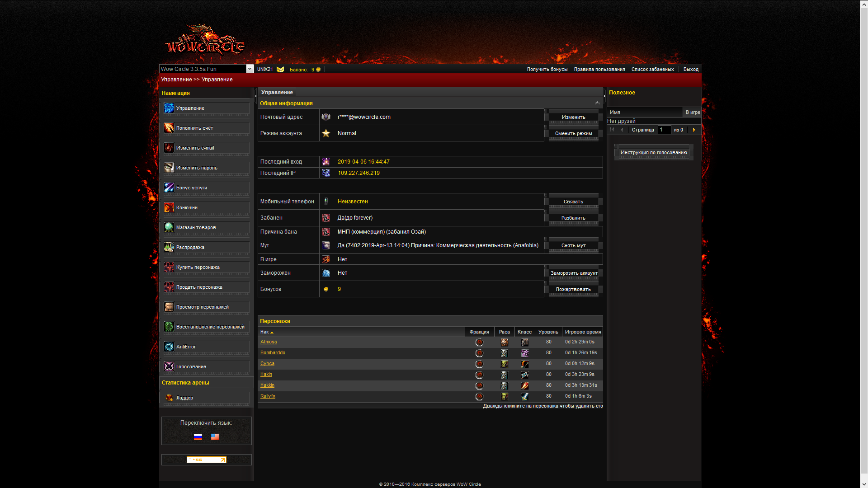Viewport: 868px width, 488px height.
Task: Click the mail envelope icon next to UNIX21
Action: tap(280, 69)
